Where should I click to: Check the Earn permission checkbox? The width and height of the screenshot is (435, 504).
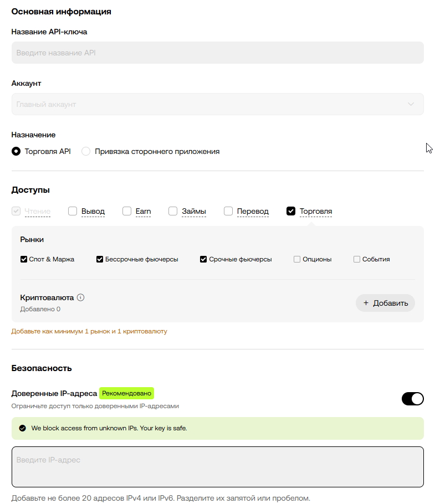(127, 211)
